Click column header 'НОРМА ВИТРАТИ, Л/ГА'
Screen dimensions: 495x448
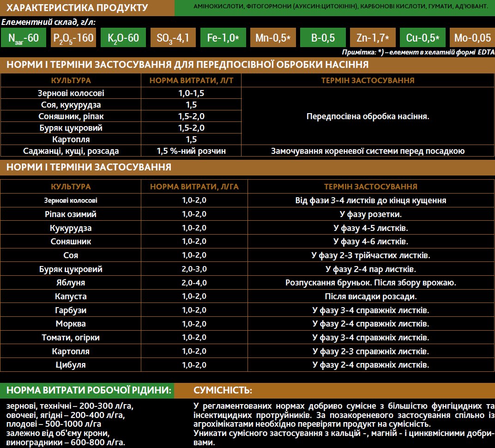coord(194,187)
